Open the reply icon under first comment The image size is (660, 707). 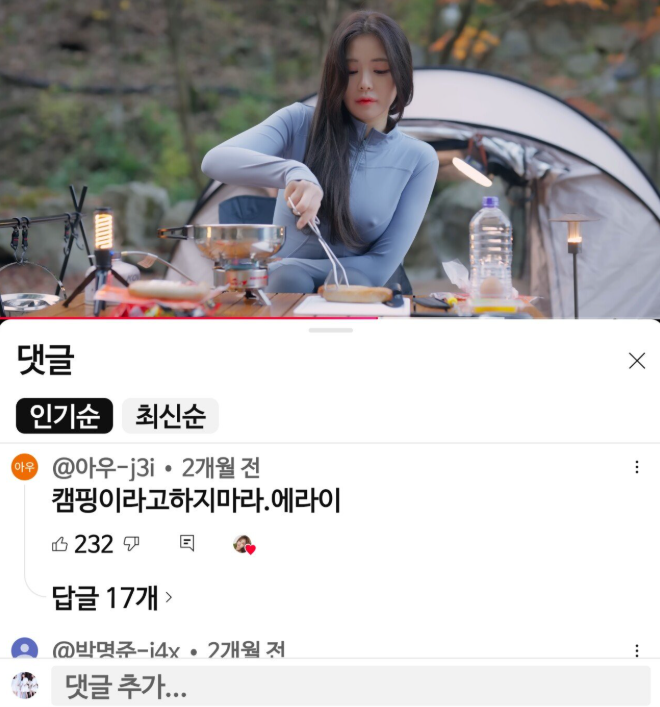187,543
